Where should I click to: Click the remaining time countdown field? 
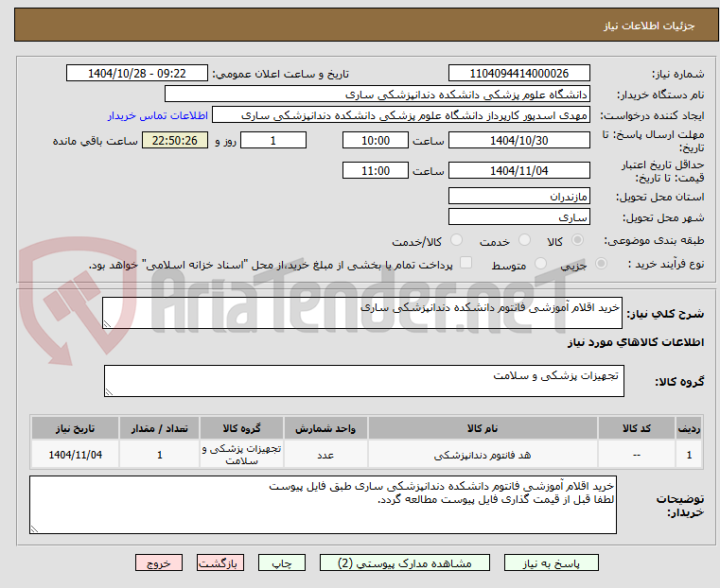174,140
